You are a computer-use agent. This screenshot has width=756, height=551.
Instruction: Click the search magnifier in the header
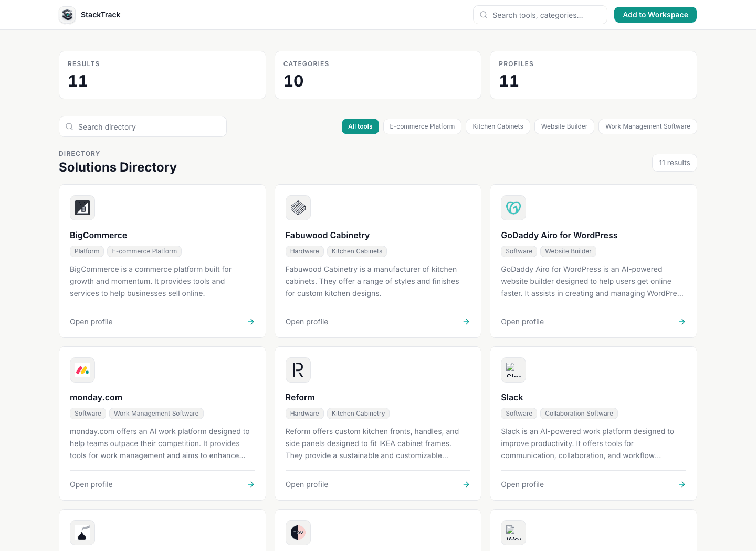484,15
